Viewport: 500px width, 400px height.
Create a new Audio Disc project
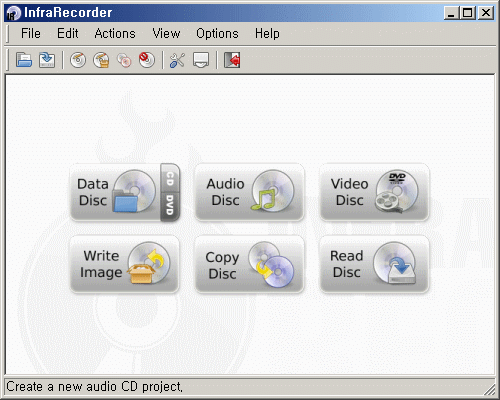tap(250, 192)
